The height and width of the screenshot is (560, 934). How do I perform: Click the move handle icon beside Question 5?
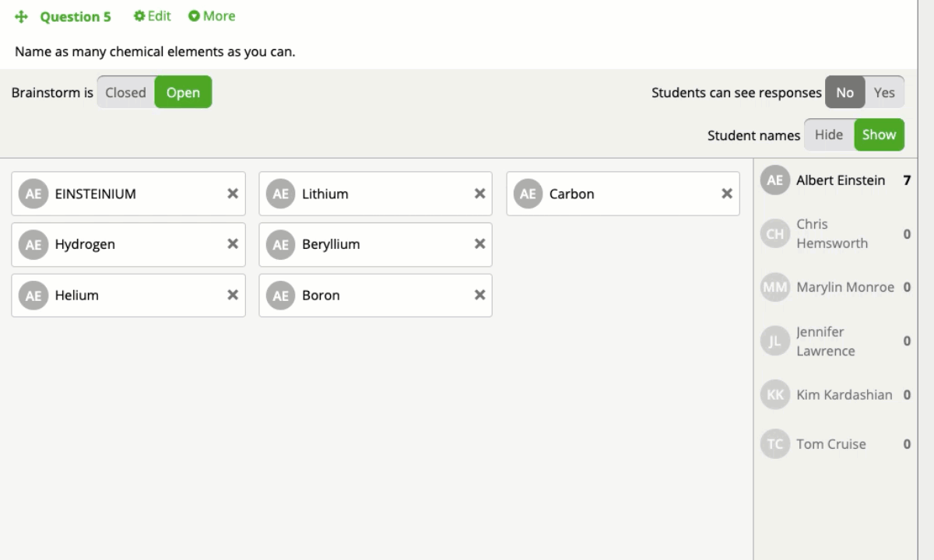tap(22, 16)
